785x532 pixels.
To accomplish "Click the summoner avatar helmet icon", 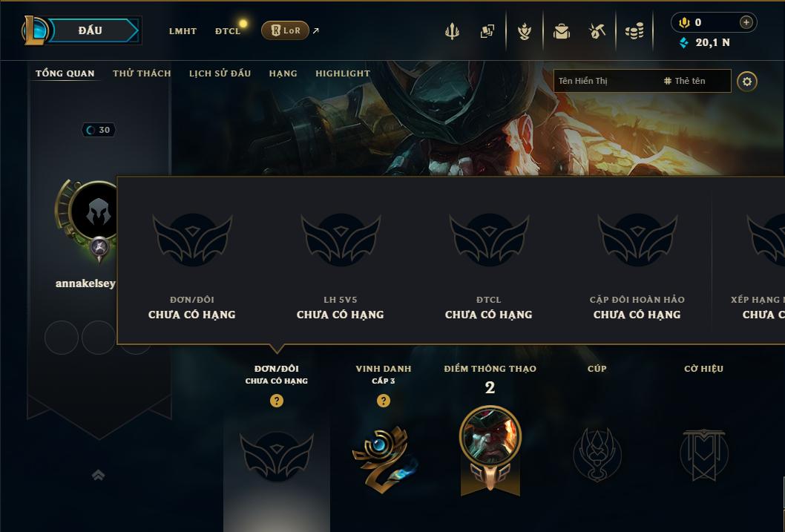I will (98, 213).
